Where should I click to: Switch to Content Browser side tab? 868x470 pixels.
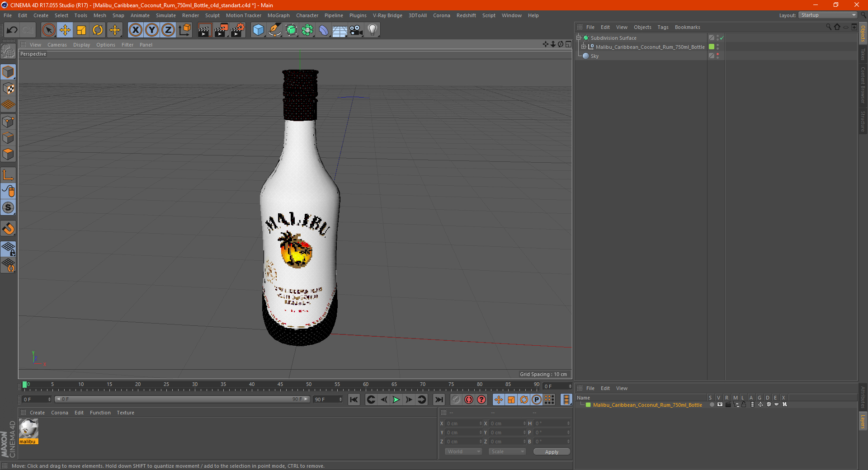pos(863,85)
